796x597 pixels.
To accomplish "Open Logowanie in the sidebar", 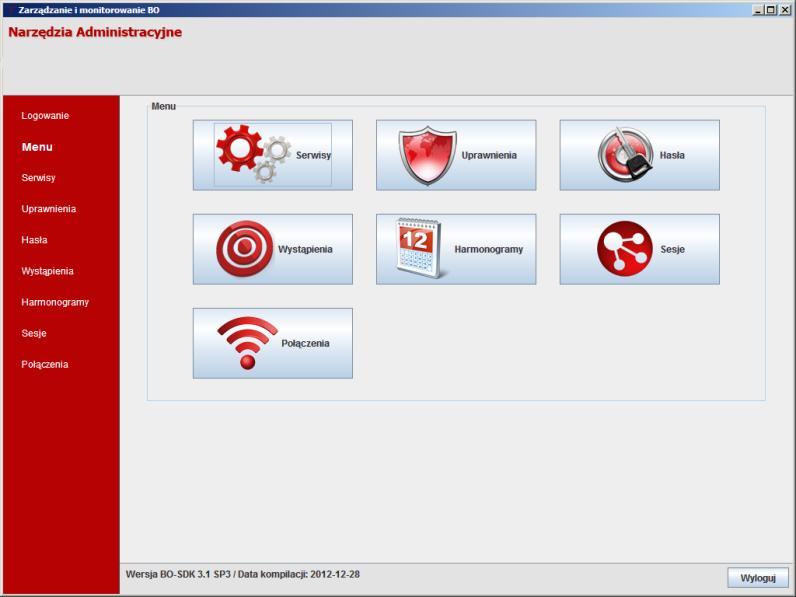I will click(x=45, y=116).
